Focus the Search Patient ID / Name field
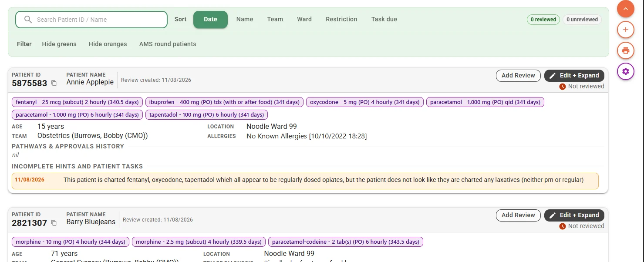Viewport: 644px width, 262px height. 91,20
